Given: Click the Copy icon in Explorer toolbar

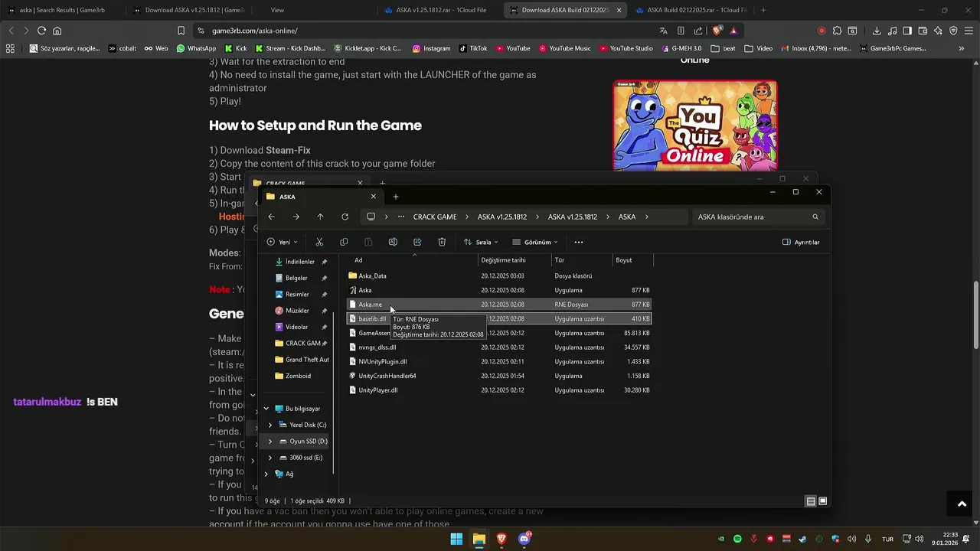Looking at the screenshot, I should pos(344,242).
